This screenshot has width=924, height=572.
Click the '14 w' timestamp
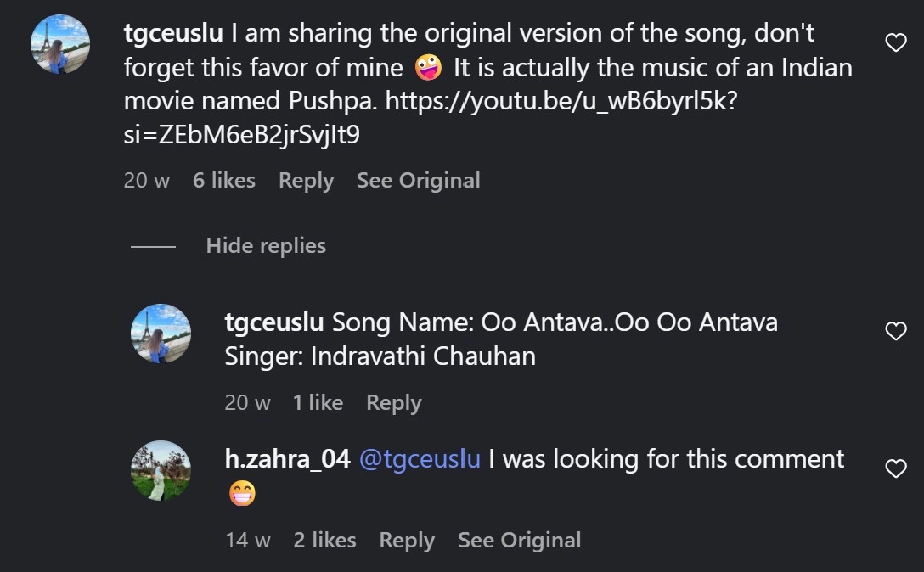pos(247,541)
